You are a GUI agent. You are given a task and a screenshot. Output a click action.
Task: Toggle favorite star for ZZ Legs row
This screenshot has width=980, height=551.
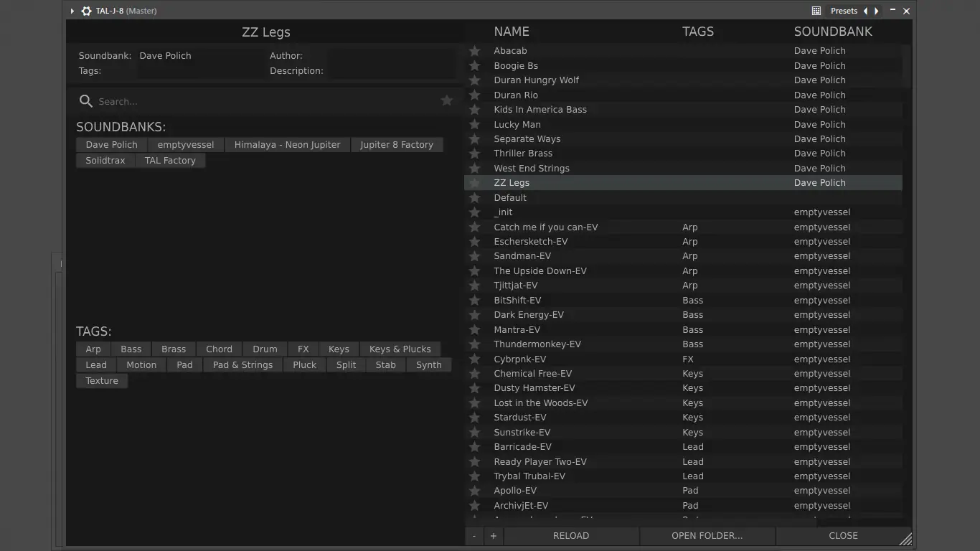tap(474, 183)
